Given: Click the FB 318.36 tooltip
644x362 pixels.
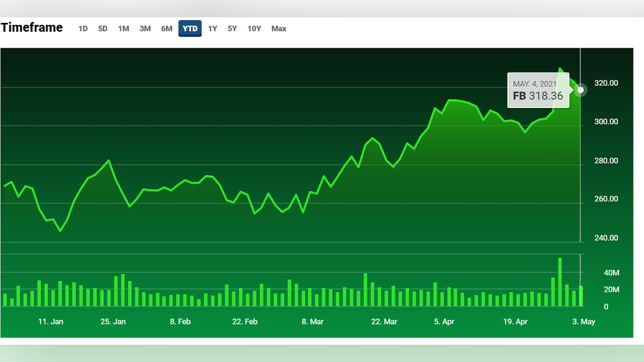Looking at the screenshot, I should [x=538, y=90].
